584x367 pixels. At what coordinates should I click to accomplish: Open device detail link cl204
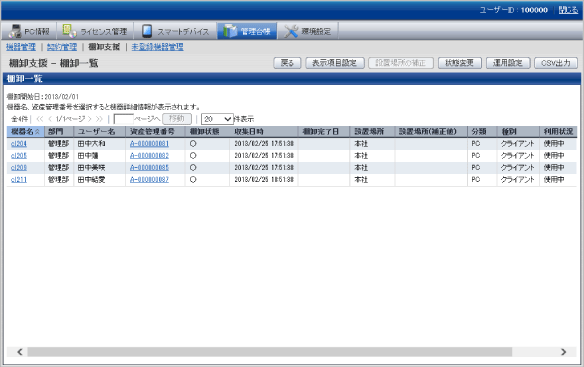(x=19, y=144)
